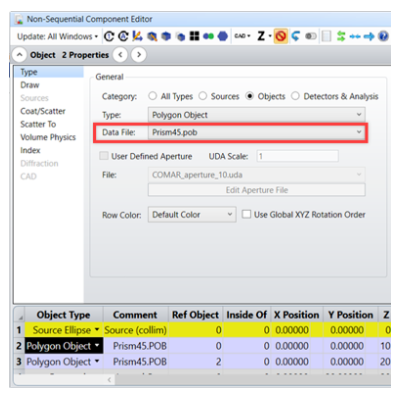Click the blue curved undo arrow icon

pyautogui.click(x=296, y=36)
